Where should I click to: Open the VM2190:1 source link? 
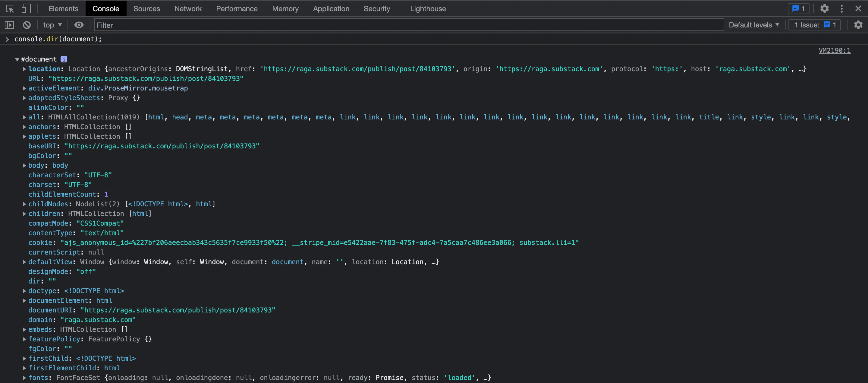tap(835, 51)
